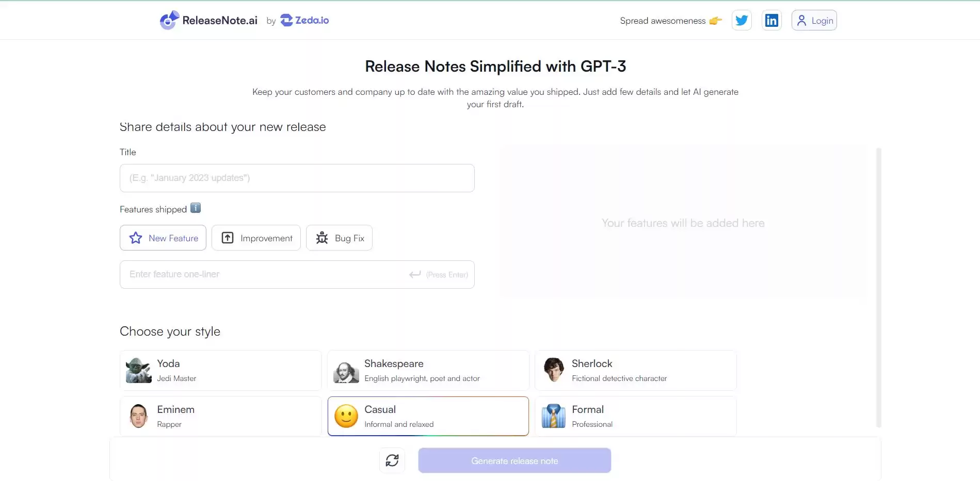Click the star icon on New Feature

coord(135,238)
